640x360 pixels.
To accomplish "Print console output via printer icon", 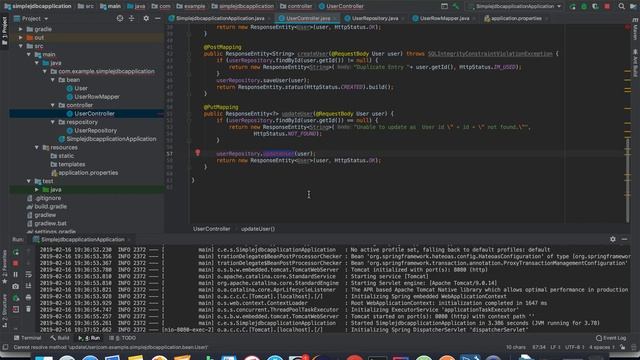I will click(28, 298).
